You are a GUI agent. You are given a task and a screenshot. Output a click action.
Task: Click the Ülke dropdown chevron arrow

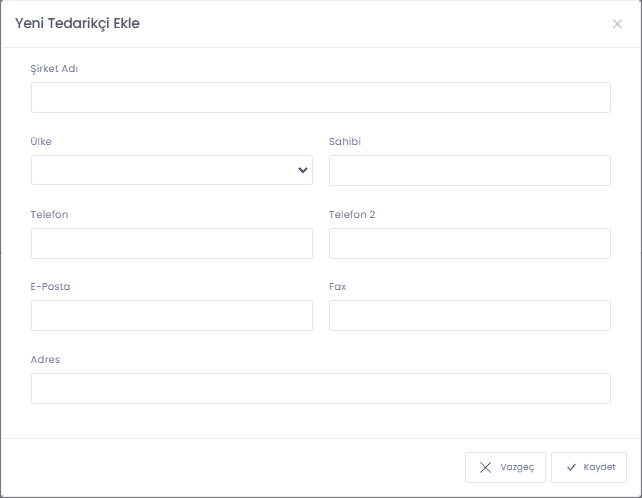[x=303, y=170]
